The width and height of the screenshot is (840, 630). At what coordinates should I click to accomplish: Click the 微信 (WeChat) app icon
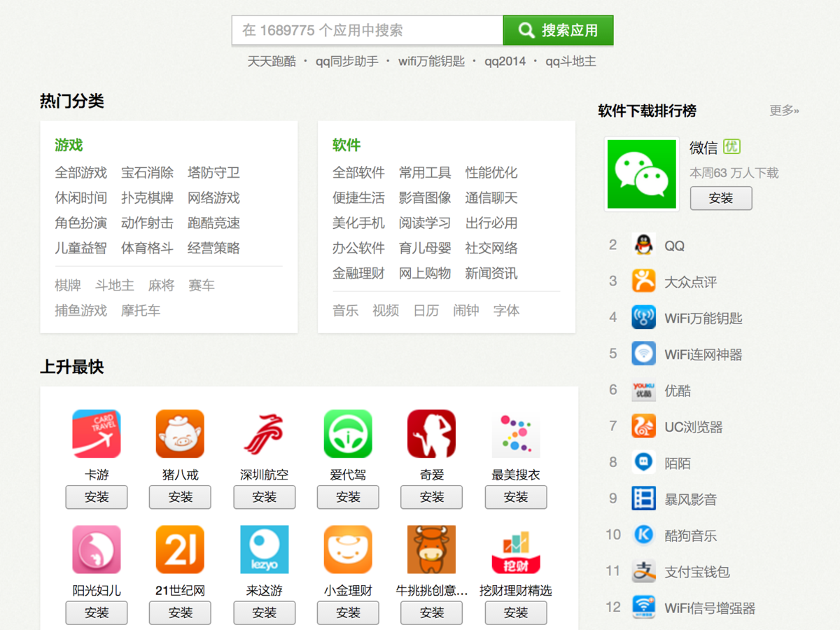[x=642, y=174]
